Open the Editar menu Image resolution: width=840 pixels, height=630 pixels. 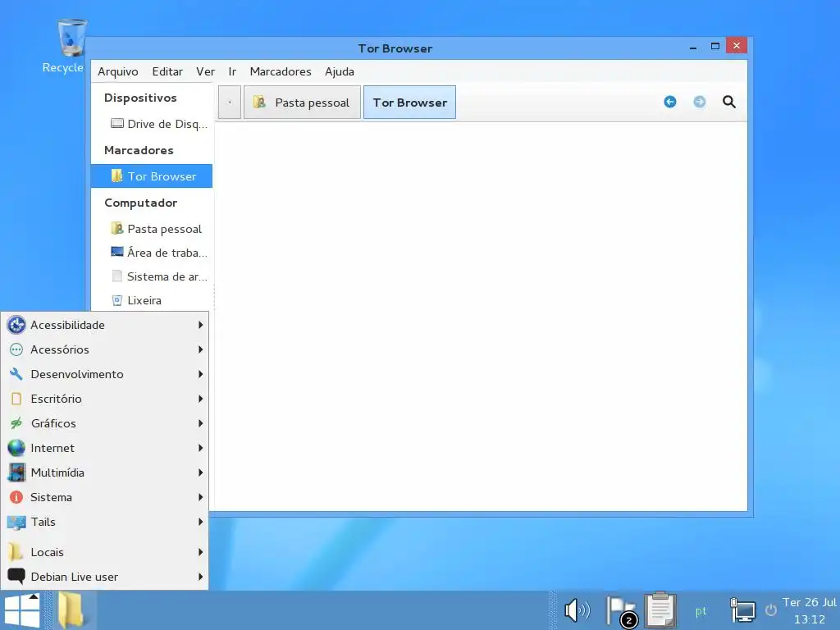click(x=167, y=71)
